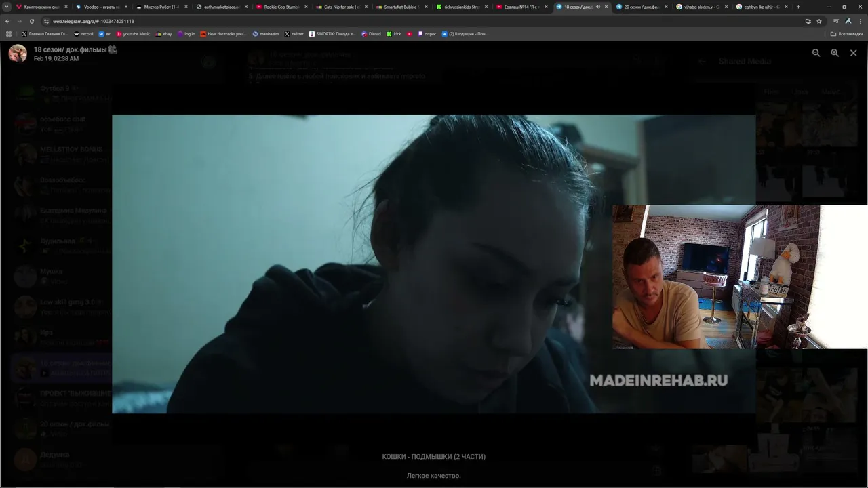Screen dimensions: 868x488
Task: Switch to the Ералаш №14 tab
Action: (x=522, y=7)
